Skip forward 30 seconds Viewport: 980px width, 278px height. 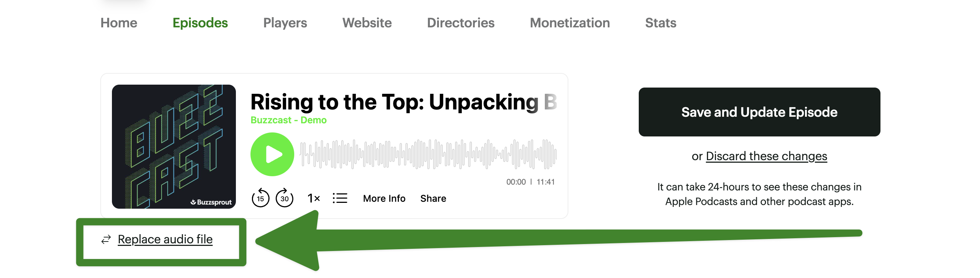(x=284, y=198)
